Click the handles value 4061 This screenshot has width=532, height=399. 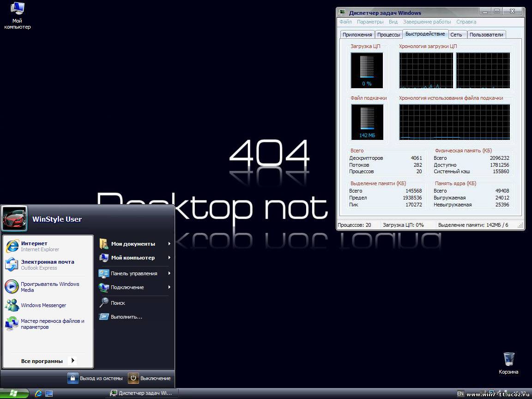click(x=416, y=158)
